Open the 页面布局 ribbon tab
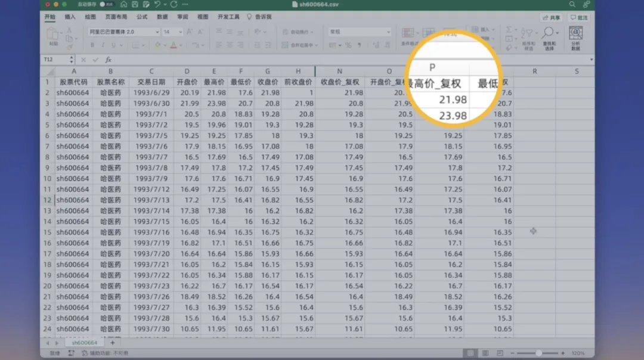Viewport: 644px width, 360px height. 116,17
